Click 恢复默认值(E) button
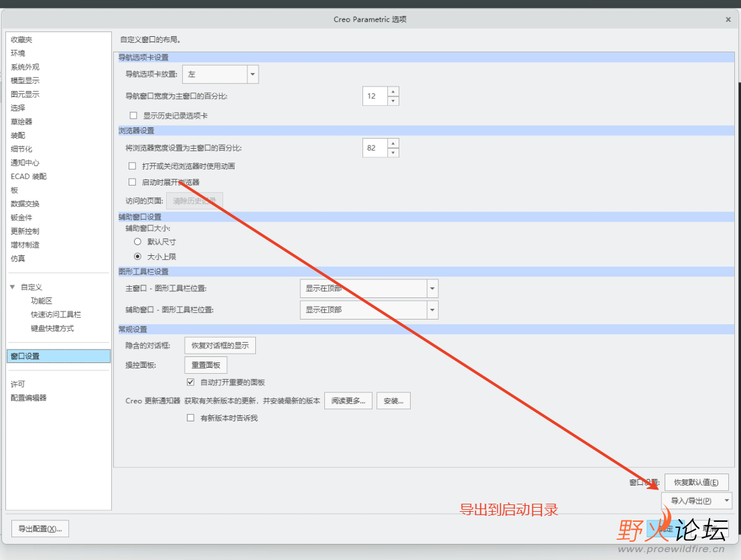This screenshot has height=560, width=741. [x=696, y=482]
